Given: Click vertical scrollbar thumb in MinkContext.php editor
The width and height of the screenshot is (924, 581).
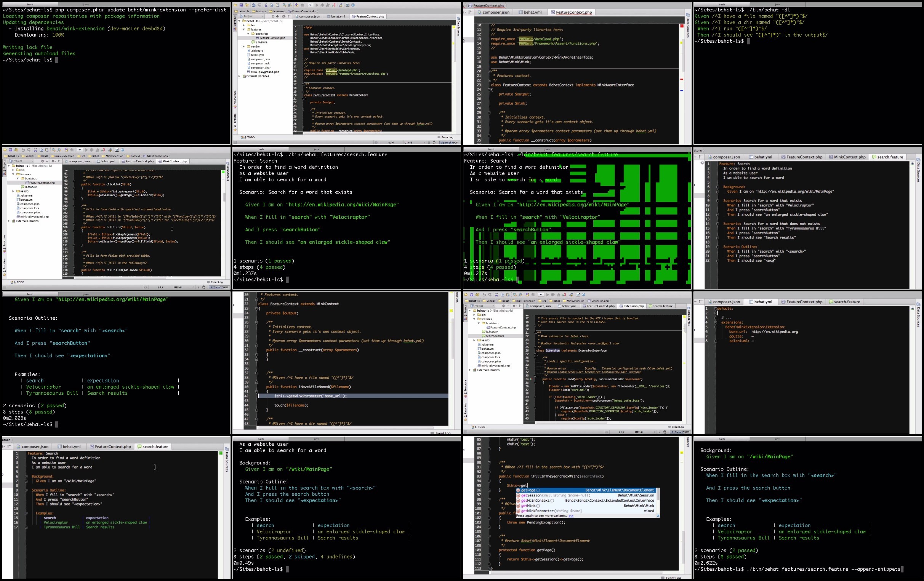Looking at the screenshot, I should point(224,197).
